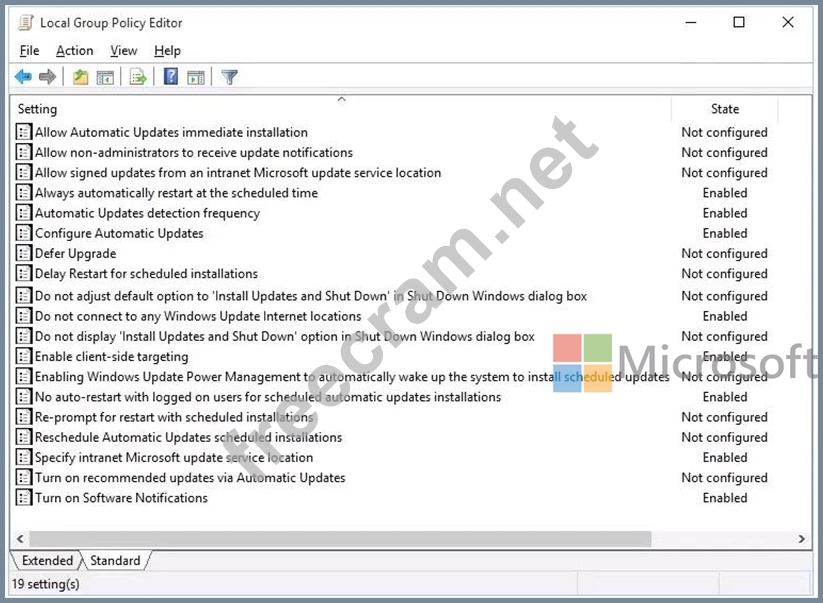Toggle the Action Pane toolbar icon
The height and width of the screenshot is (603, 823).
(196, 77)
